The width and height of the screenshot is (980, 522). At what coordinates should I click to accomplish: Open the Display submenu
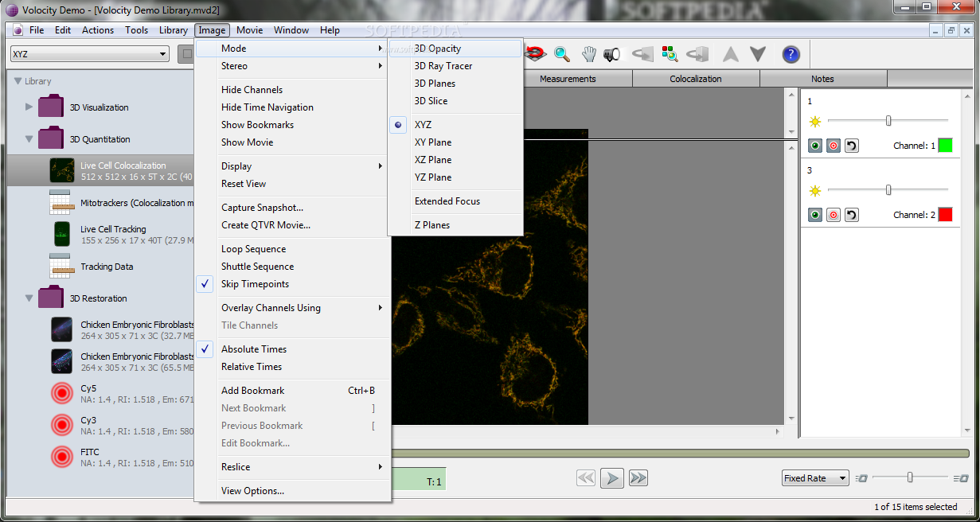(292, 166)
